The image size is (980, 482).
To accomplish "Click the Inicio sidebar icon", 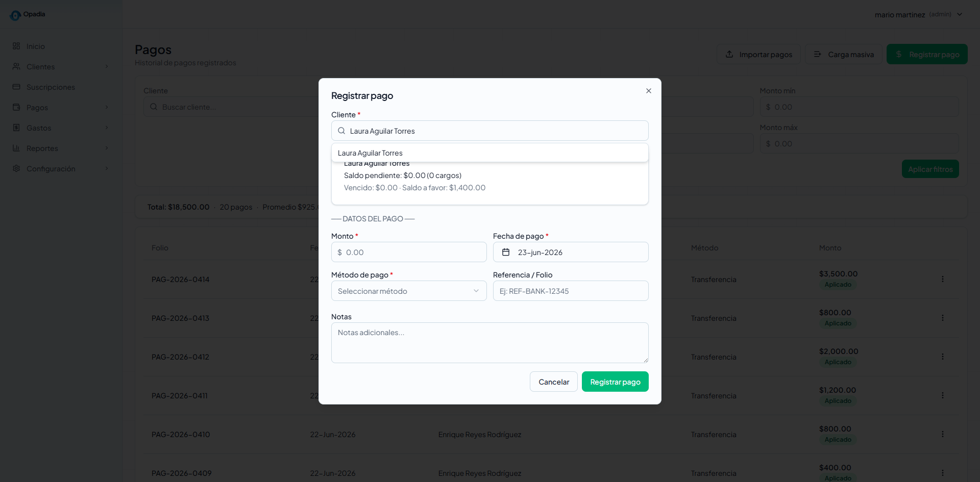I will coord(16,46).
